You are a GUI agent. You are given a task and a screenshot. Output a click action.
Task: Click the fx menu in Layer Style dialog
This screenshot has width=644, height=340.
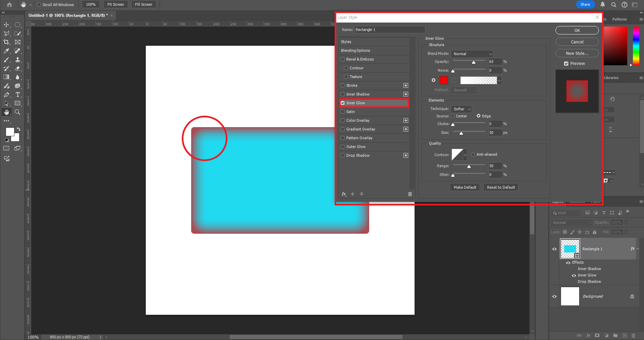[x=344, y=194]
